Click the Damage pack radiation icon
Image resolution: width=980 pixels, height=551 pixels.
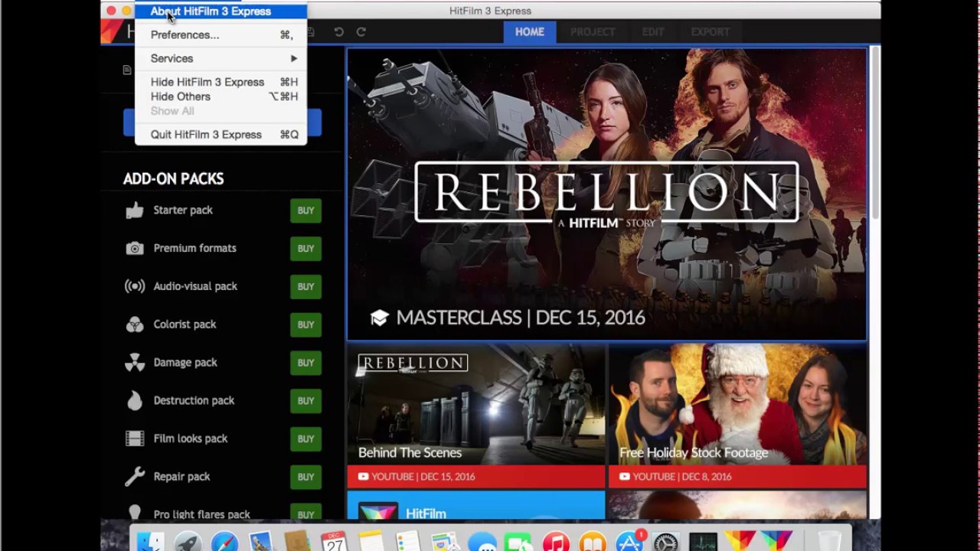click(135, 363)
